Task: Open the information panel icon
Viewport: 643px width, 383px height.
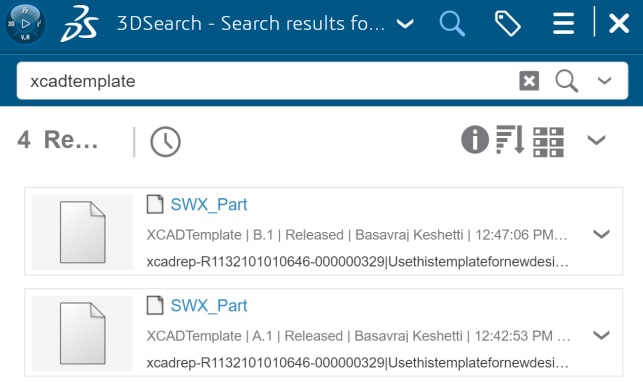Action: point(475,140)
